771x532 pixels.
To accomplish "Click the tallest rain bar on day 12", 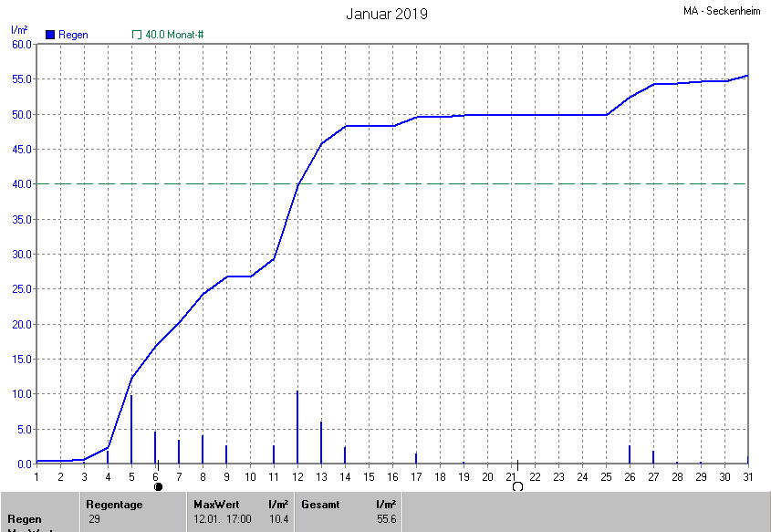I will 297,427.
